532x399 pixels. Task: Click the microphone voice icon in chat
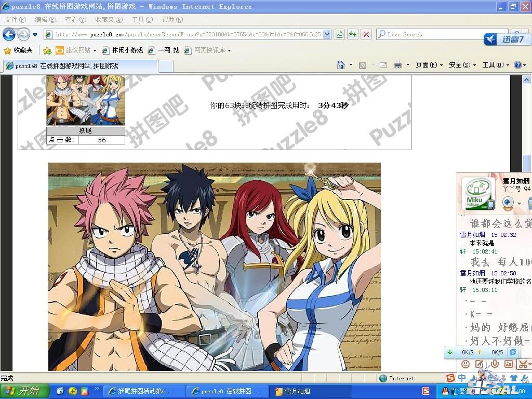pos(495,364)
